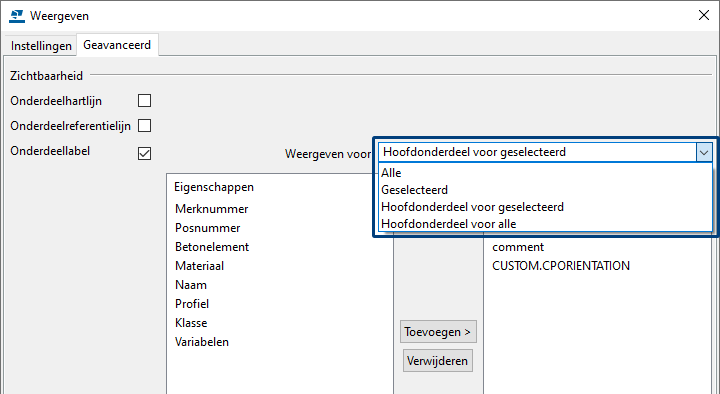720x394 pixels.
Task: Switch to the Instellingen tab
Action: pos(41,46)
